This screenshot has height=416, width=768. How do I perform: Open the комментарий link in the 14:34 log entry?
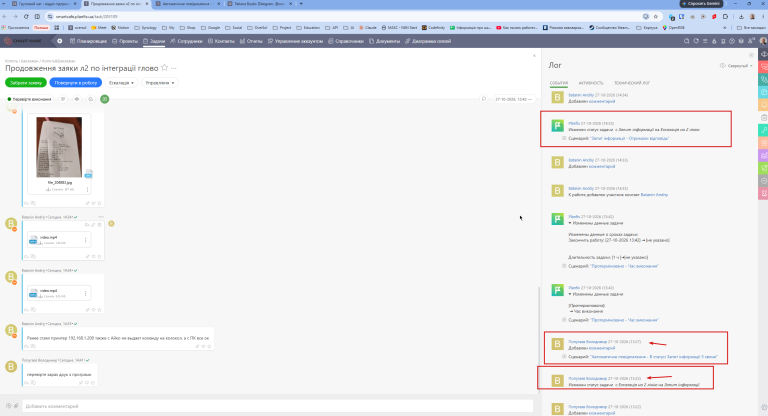tap(602, 101)
